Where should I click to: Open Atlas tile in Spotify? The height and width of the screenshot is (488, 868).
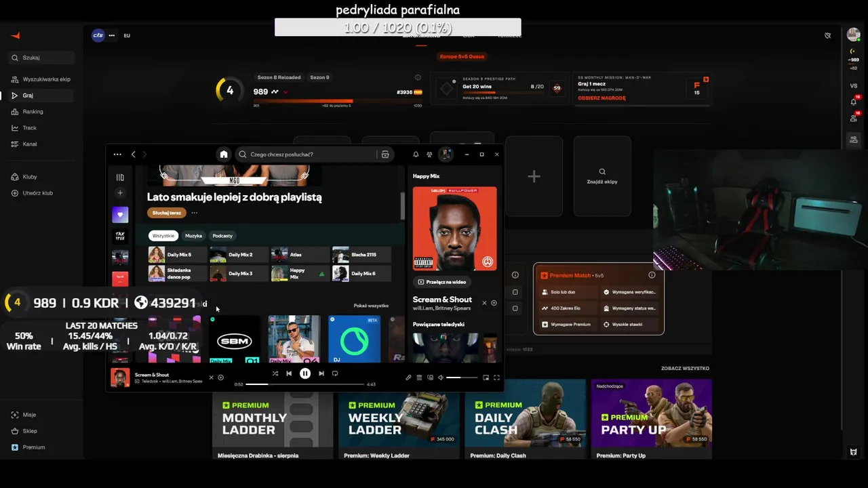[300, 255]
